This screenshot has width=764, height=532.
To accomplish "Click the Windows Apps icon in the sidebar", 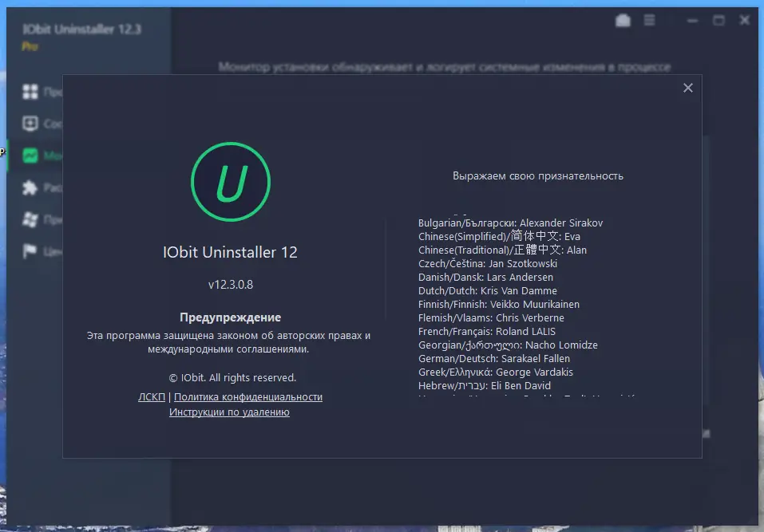I will coord(30,219).
